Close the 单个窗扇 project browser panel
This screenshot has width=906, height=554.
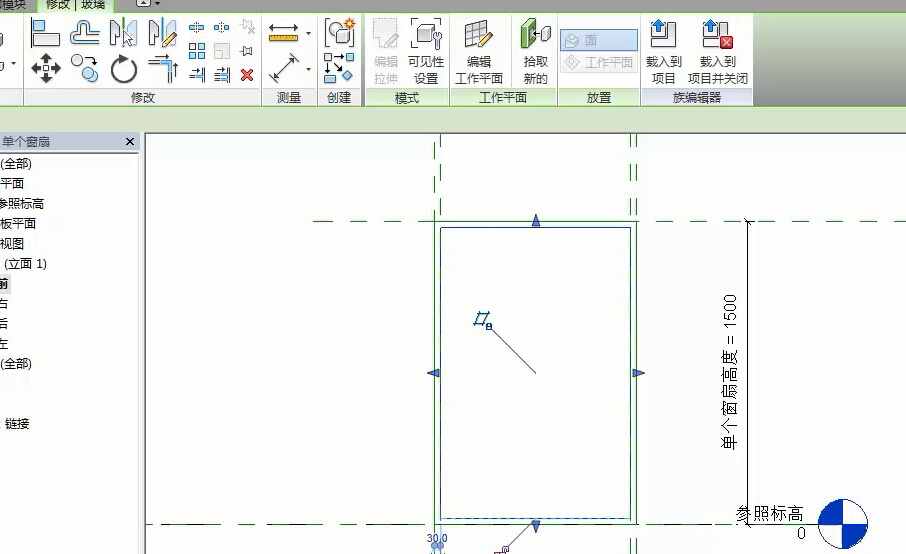[x=130, y=142]
